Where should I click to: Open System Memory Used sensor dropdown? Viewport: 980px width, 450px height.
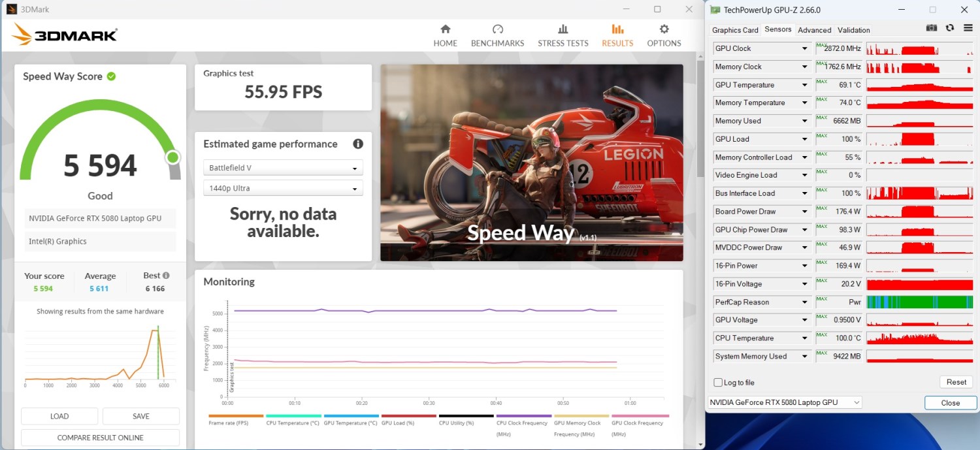point(805,357)
